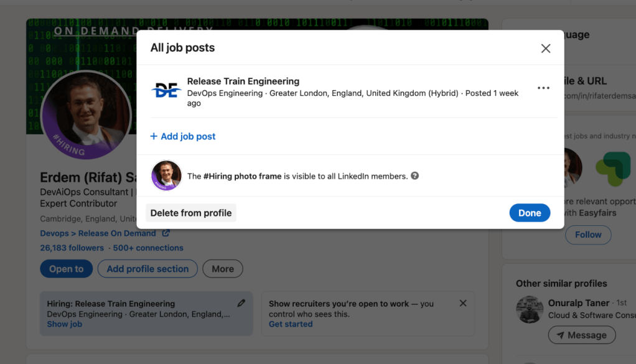Click the help icon about Hiring photo frame
Viewport: 636px width, 364px height.
click(x=414, y=175)
